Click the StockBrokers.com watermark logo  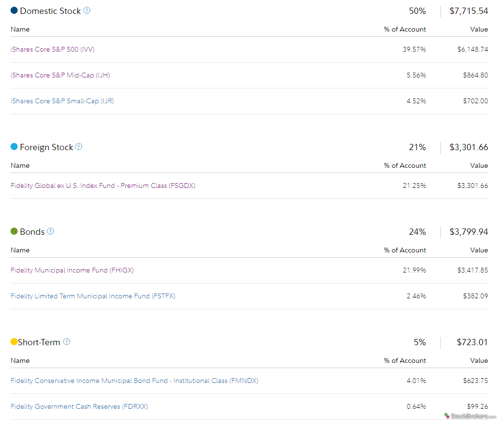[470, 416]
